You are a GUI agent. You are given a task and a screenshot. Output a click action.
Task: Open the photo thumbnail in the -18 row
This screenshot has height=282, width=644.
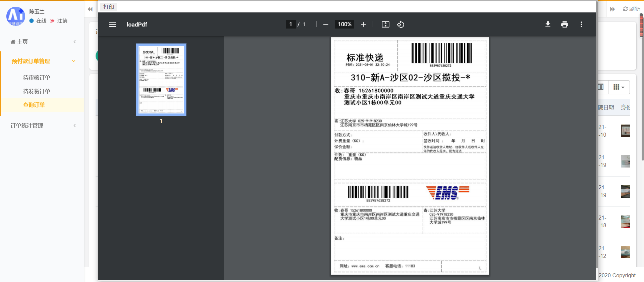click(x=625, y=222)
